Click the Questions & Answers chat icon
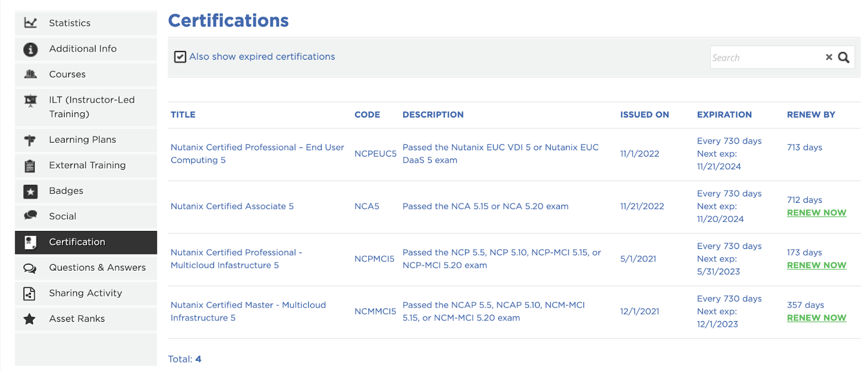The height and width of the screenshot is (371, 868). click(30, 268)
